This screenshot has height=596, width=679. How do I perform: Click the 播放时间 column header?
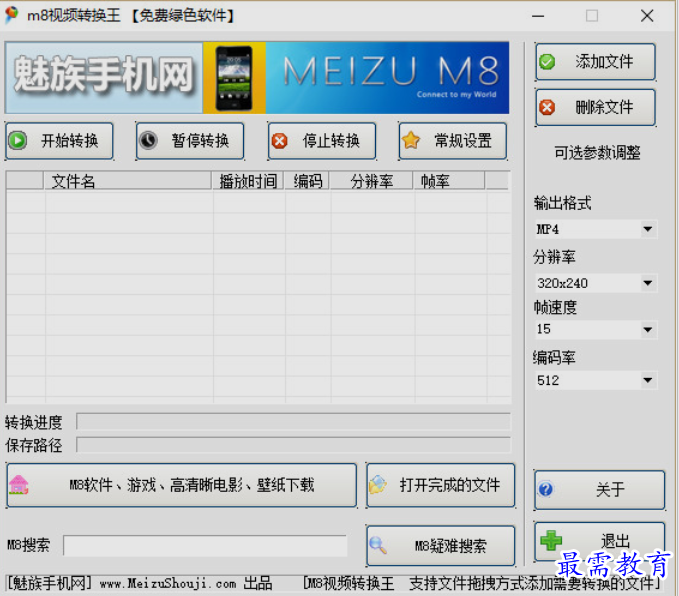[x=248, y=181]
